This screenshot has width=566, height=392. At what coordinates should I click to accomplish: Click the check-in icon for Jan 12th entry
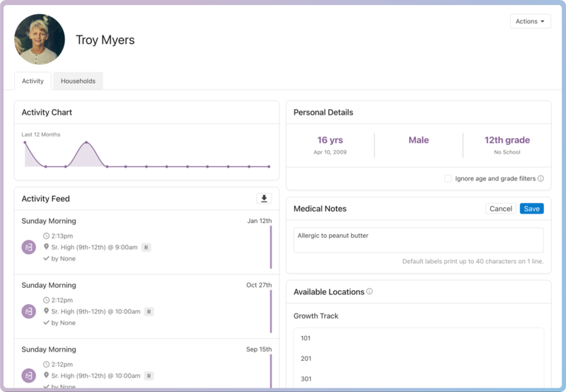point(28,247)
